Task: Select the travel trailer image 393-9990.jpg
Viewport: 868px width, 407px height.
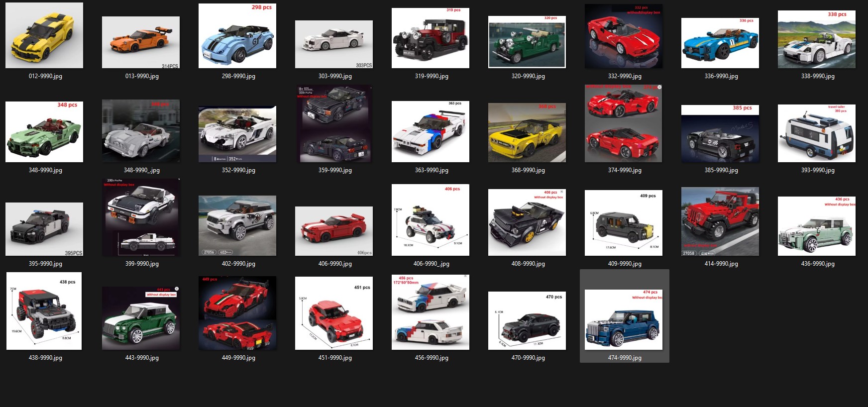Action: click(817, 133)
